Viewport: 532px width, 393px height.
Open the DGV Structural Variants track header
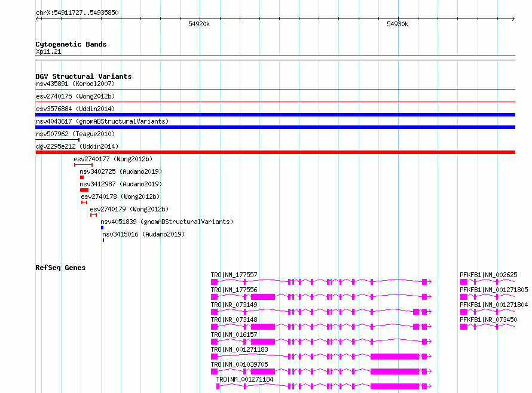84,76
